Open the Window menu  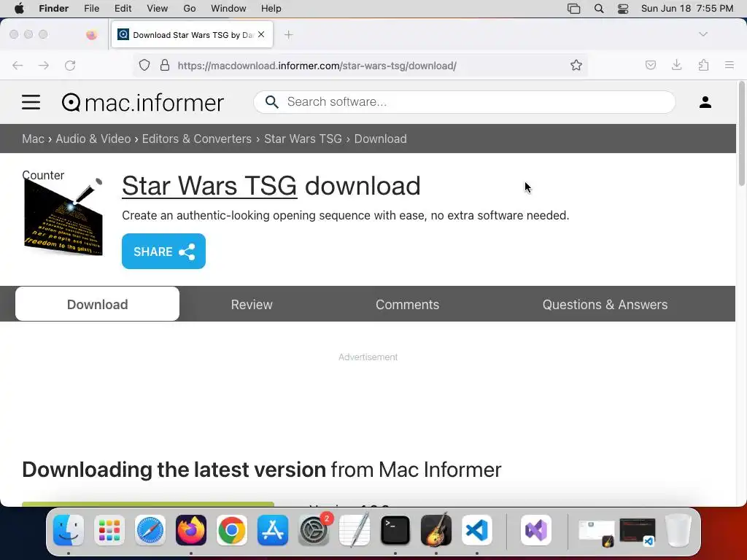(228, 9)
